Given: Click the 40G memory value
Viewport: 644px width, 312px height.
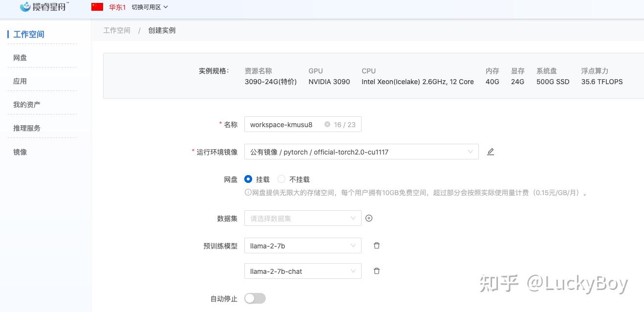Looking at the screenshot, I should point(493,82).
